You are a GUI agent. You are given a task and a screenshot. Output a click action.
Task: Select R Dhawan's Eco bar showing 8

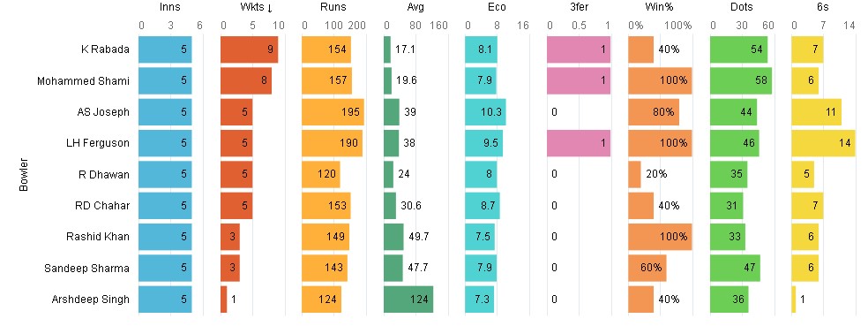coord(481,174)
